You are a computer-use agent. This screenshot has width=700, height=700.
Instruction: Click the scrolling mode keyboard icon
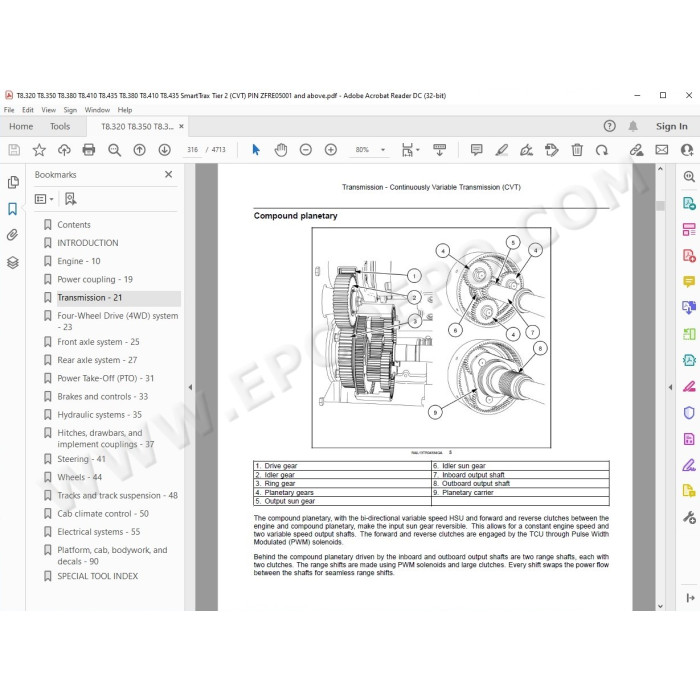(439, 150)
